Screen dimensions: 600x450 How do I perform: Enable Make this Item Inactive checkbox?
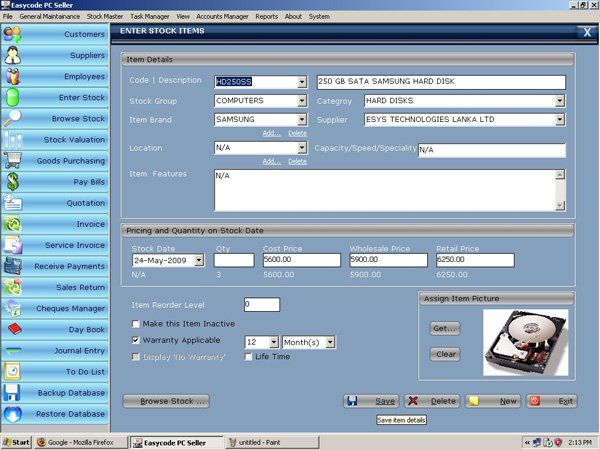tap(137, 324)
